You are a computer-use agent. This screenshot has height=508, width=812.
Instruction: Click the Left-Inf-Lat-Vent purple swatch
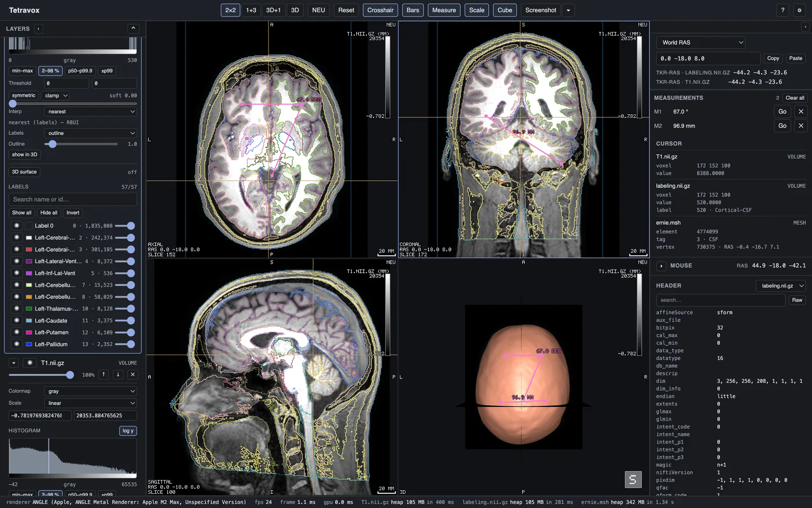click(x=29, y=273)
